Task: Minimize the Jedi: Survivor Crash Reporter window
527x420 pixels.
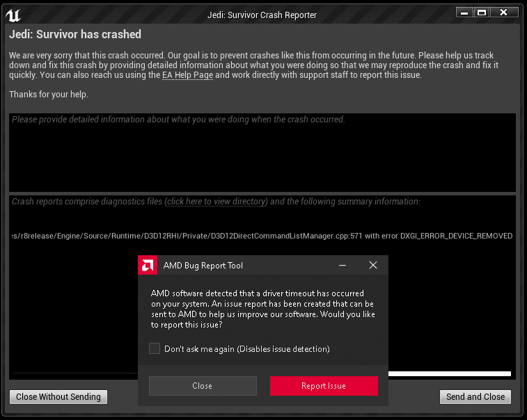Action: tap(464, 13)
